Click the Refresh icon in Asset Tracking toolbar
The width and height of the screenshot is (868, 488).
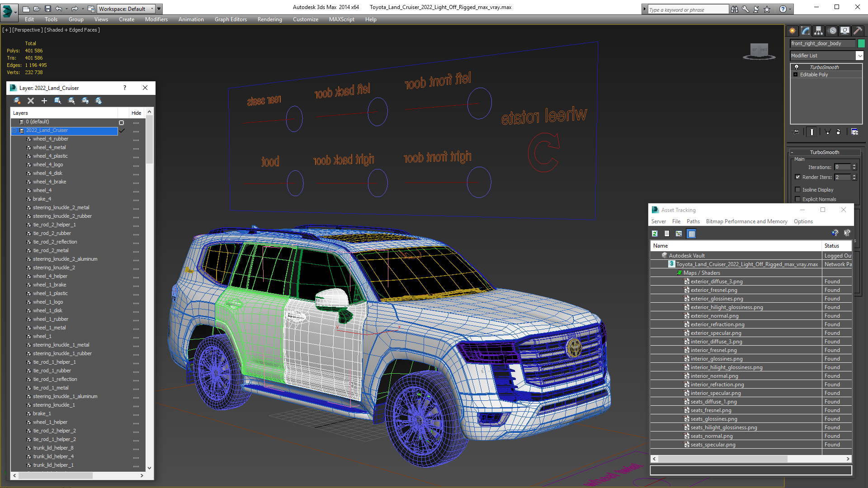pyautogui.click(x=655, y=234)
